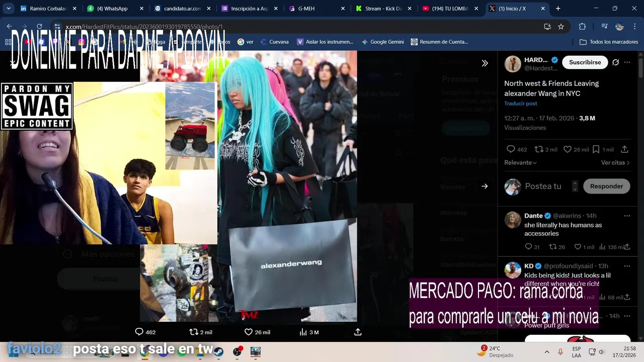The width and height of the screenshot is (644, 362).
Task: Click stepper arrows beside Postea tu
Action: [x=575, y=186]
